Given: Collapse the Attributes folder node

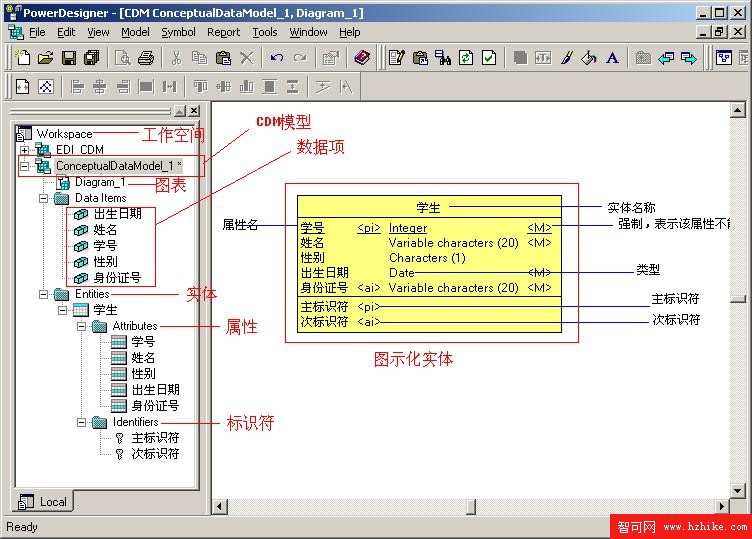Looking at the screenshot, I should [82, 326].
